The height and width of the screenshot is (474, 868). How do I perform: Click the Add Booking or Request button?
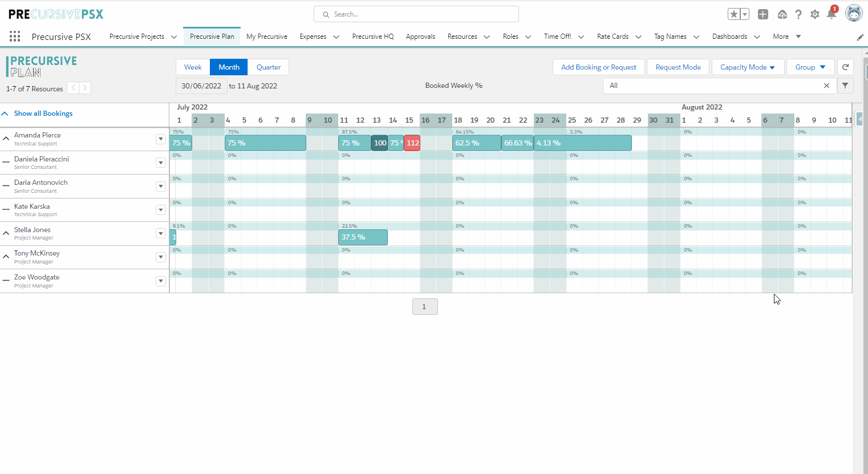(x=599, y=67)
